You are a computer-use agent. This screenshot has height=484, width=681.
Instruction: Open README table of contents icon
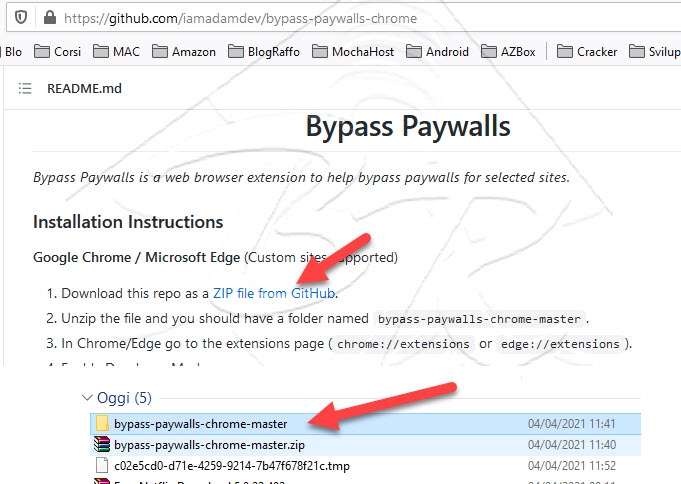[25, 89]
